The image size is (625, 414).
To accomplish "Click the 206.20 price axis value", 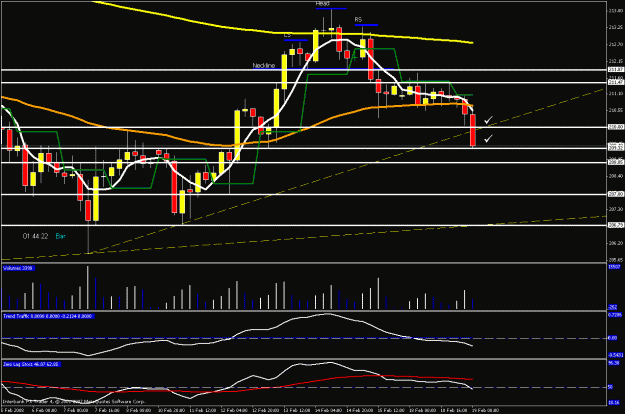I will 615,243.
